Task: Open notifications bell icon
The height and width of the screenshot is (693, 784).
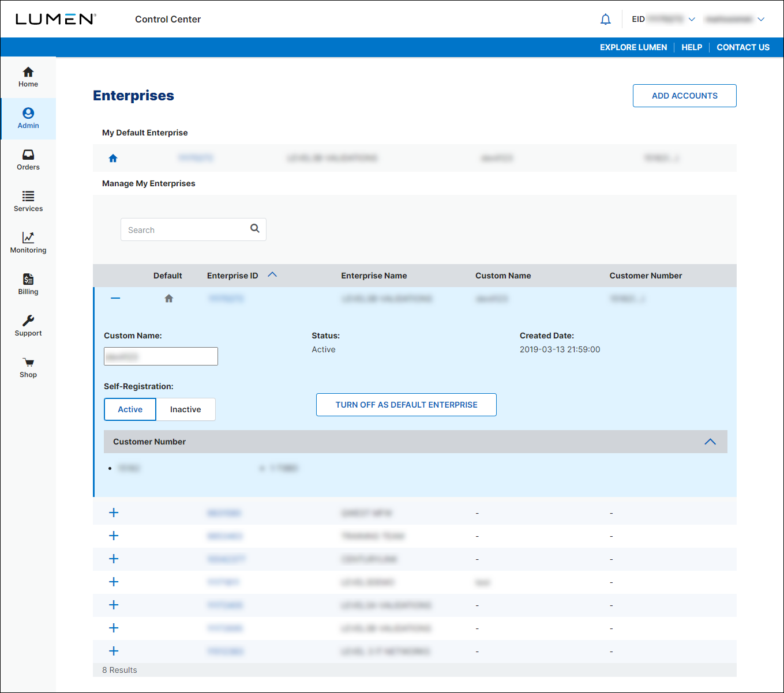Action: pyautogui.click(x=605, y=20)
